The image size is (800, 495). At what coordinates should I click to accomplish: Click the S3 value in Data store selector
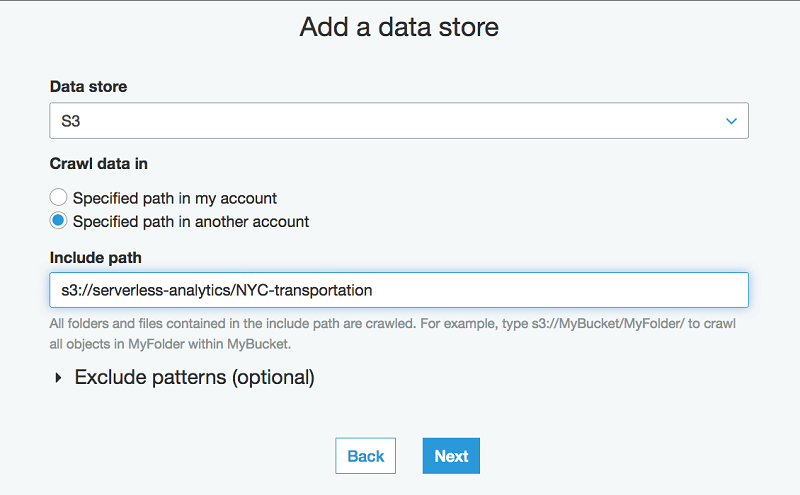(x=72, y=121)
